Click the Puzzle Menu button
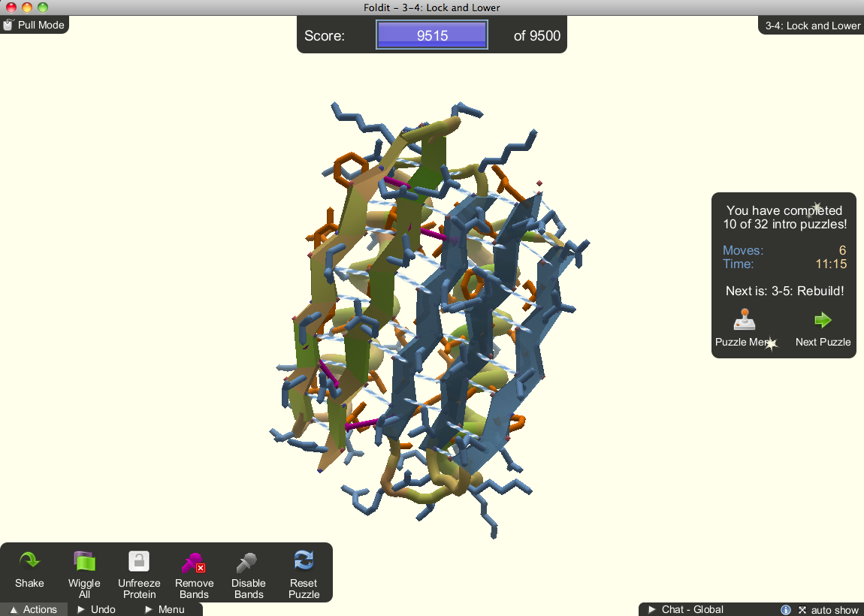This screenshot has width=864, height=616. [x=744, y=331]
